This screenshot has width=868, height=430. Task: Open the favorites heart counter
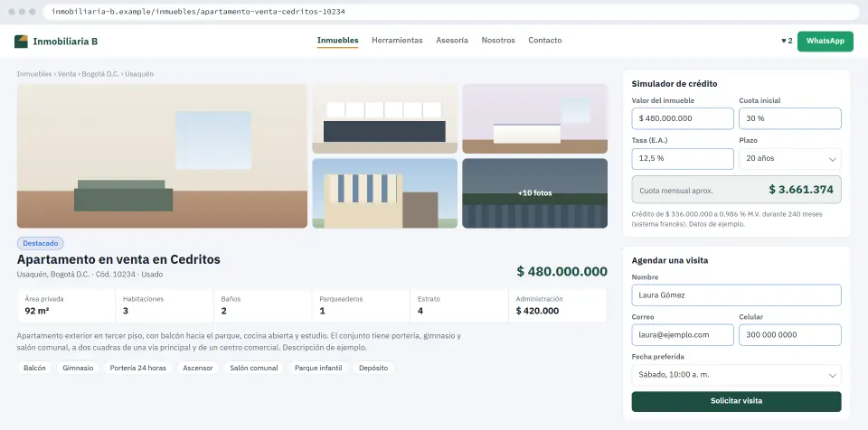pyautogui.click(x=787, y=41)
